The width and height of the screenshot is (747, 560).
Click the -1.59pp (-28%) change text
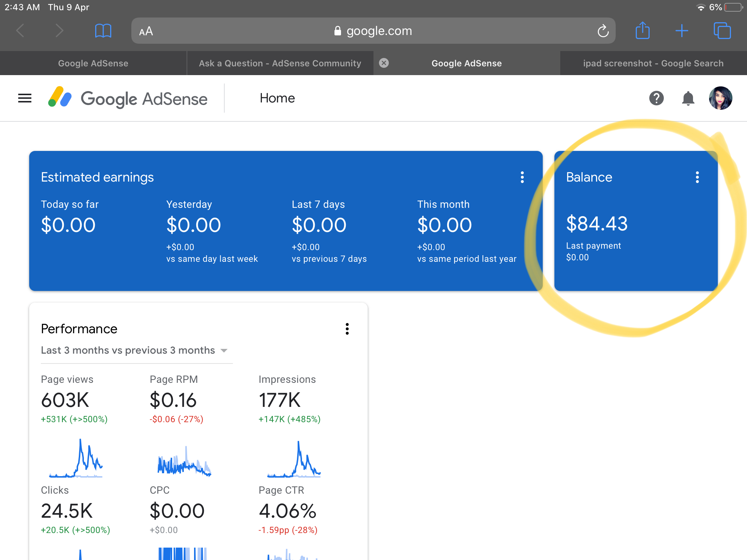point(288,530)
